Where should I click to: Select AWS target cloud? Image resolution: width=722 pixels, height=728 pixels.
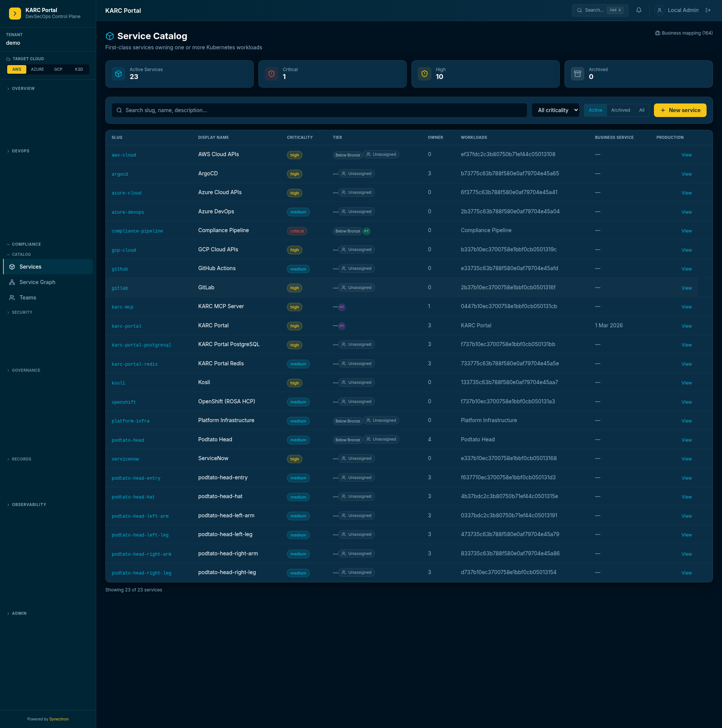[x=17, y=69]
